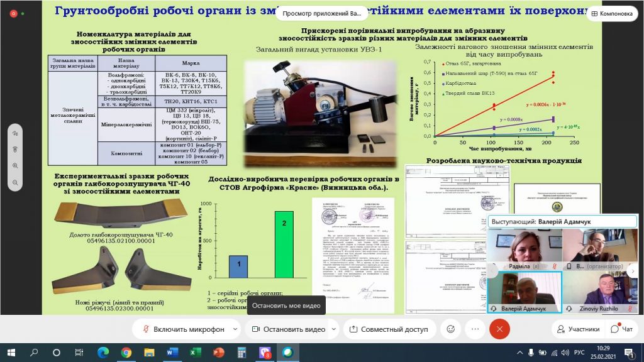The image size is (644, 362).
Task: Select the организатор video thumbnail
Action: pyautogui.click(x=599, y=250)
